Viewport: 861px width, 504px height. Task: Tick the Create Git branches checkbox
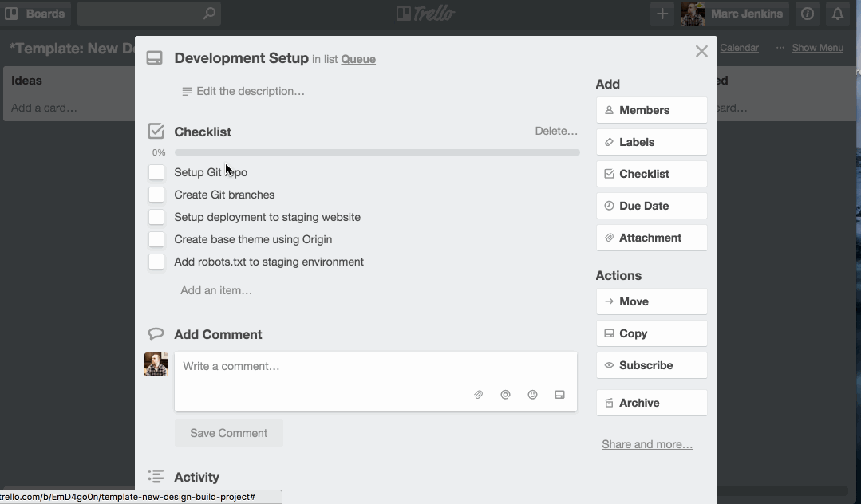pyautogui.click(x=156, y=195)
